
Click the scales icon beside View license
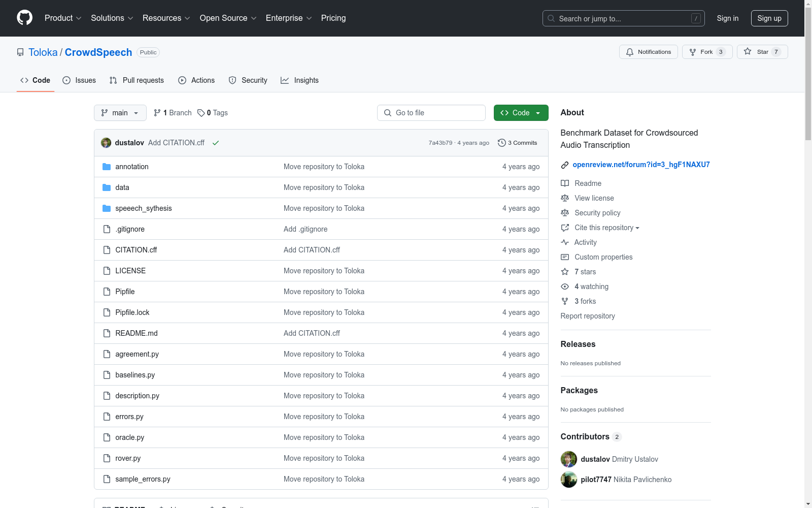[565, 198]
